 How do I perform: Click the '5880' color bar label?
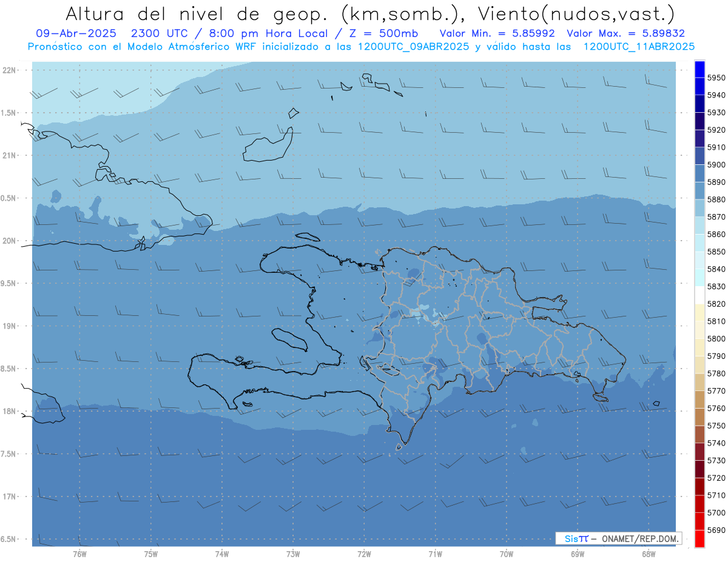click(x=716, y=199)
